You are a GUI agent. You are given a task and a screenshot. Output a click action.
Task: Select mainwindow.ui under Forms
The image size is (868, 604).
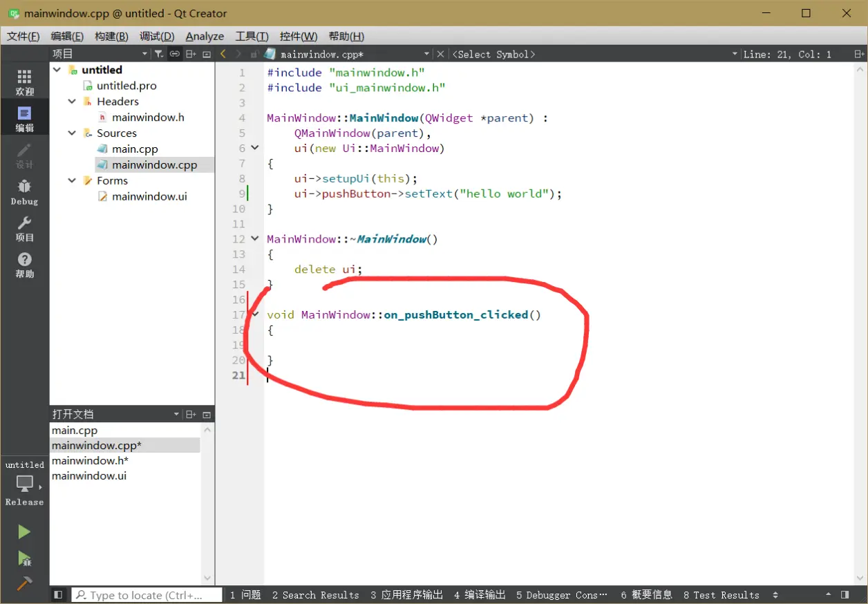click(149, 196)
